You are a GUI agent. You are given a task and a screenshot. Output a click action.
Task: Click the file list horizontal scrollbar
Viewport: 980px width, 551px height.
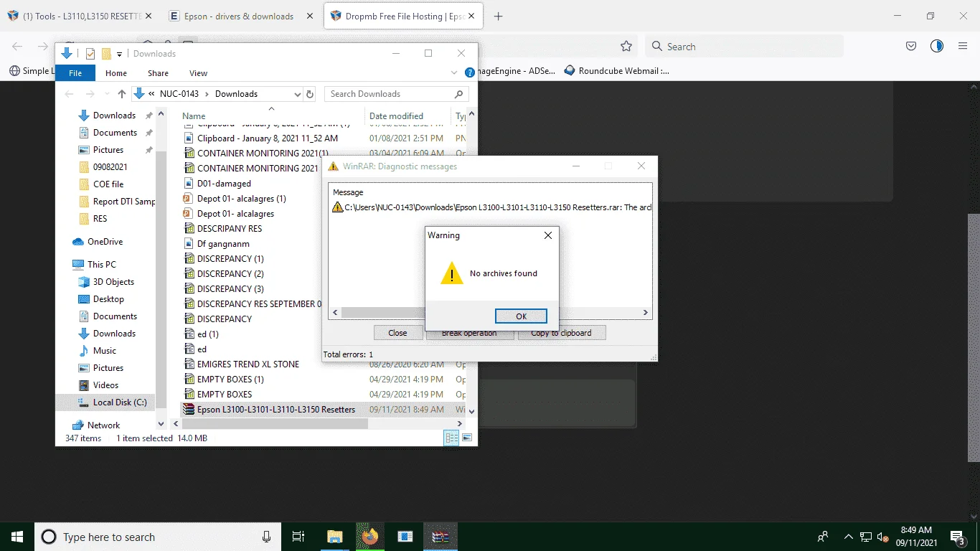pyautogui.click(x=275, y=423)
